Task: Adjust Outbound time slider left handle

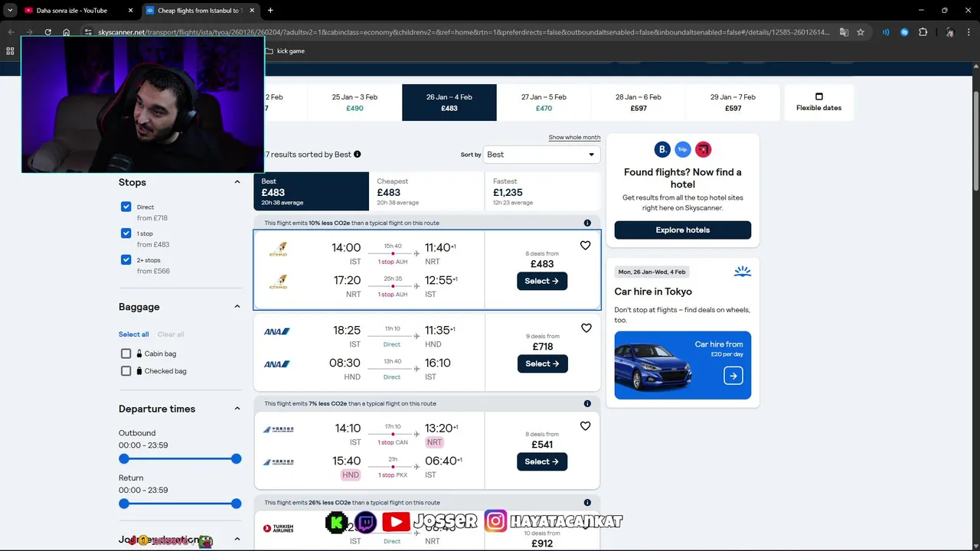Action: pos(124,458)
